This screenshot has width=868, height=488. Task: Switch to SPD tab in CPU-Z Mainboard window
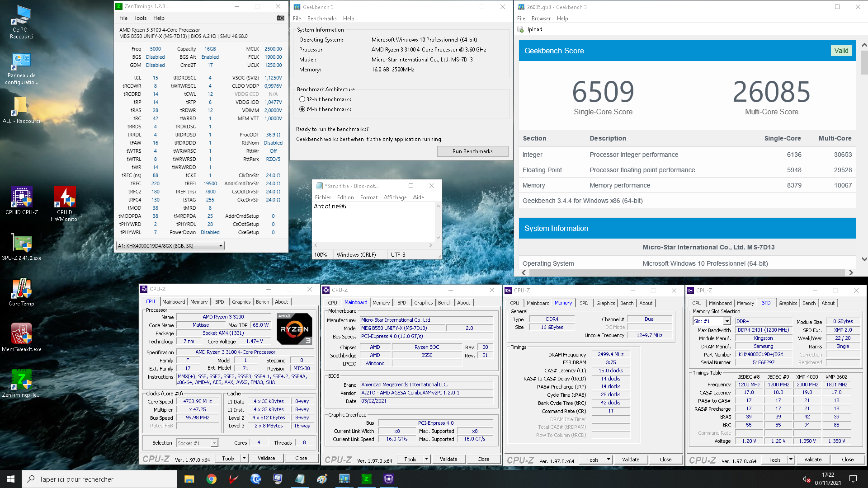(401, 303)
